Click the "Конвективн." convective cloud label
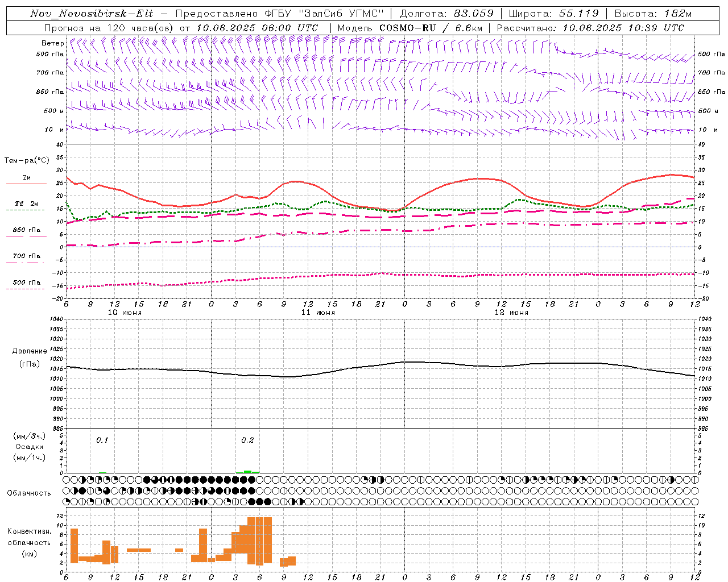Viewport: 728px width, 582px height. 30,531
